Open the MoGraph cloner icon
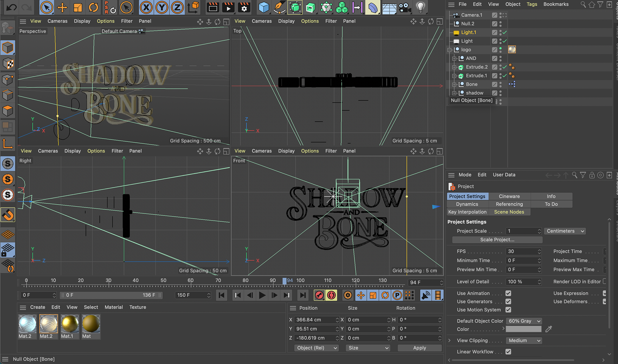This screenshot has height=364, width=618. tap(342, 7)
